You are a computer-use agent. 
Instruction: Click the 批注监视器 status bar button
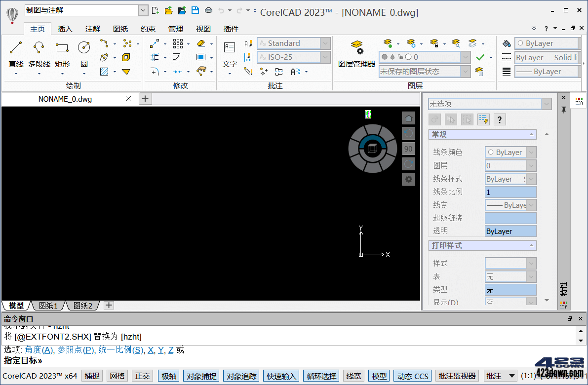[x=458, y=376]
